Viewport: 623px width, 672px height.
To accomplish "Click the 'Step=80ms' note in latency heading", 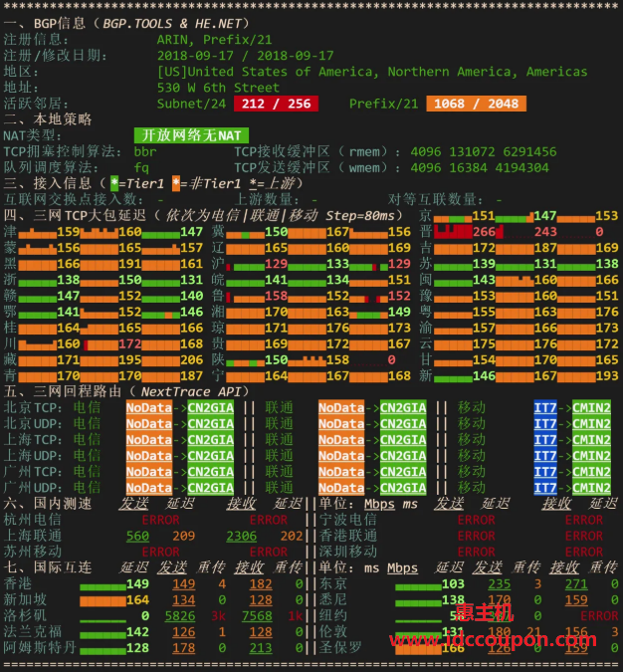I will pyautogui.click(x=360, y=216).
